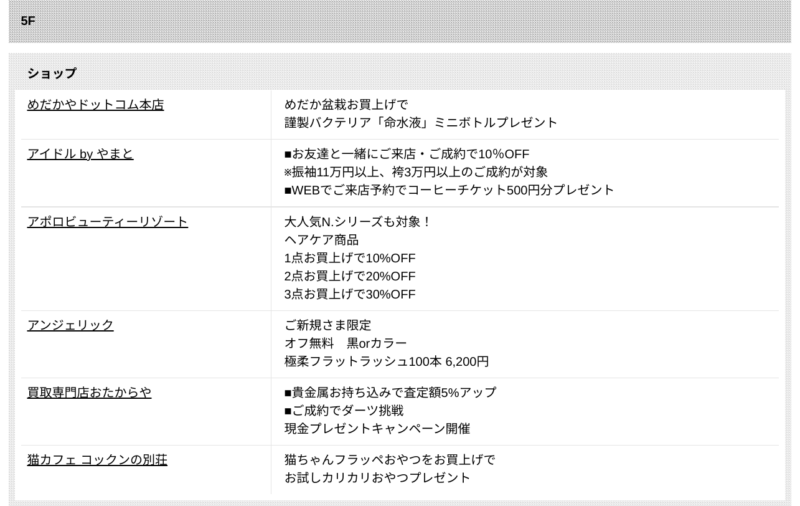Open the アイドル by やまと shop link

(80, 154)
